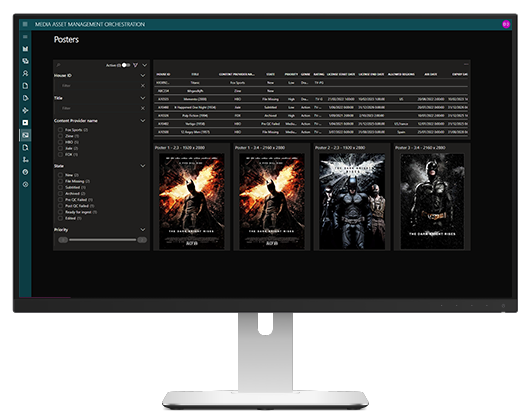The image size is (531, 414).
Task: Click the left handle of the Priority slider
Action: (63, 240)
